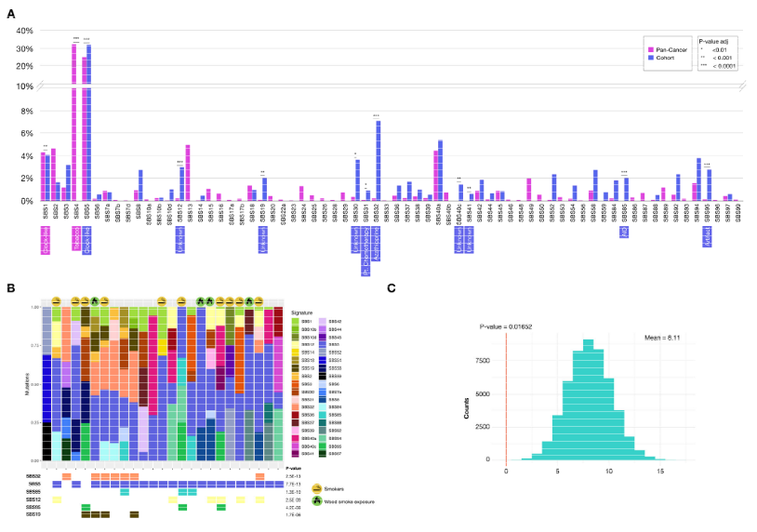The image size is (757, 532).
Task: Click the 1.7E-08 P-value in panel B
Action: (x=293, y=515)
